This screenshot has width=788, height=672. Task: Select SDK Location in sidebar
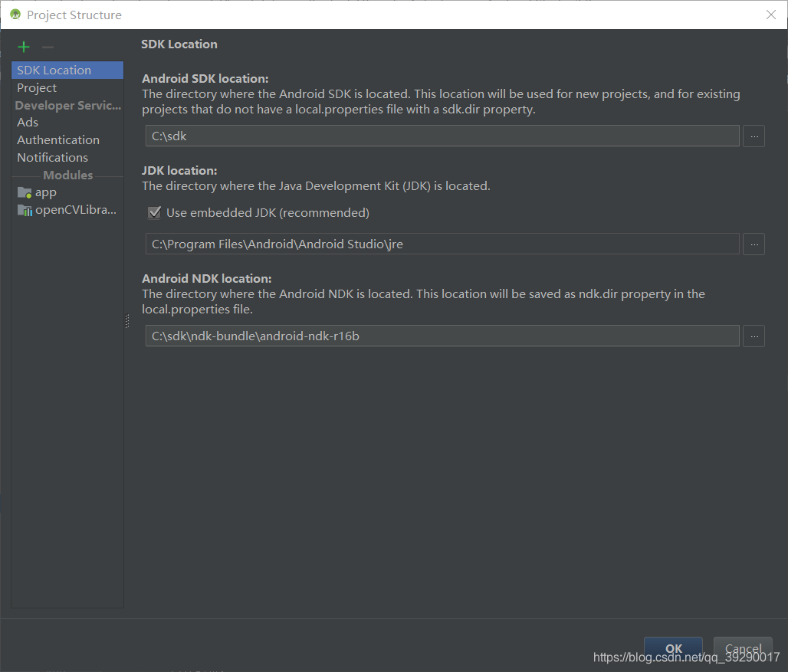pos(67,70)
